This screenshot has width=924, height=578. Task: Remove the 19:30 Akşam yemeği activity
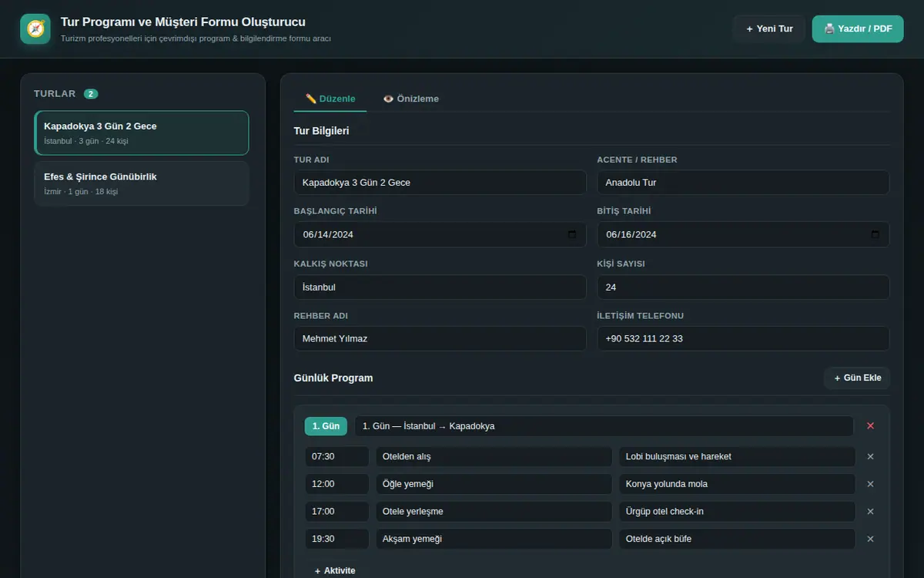click(x=870, y=539)
